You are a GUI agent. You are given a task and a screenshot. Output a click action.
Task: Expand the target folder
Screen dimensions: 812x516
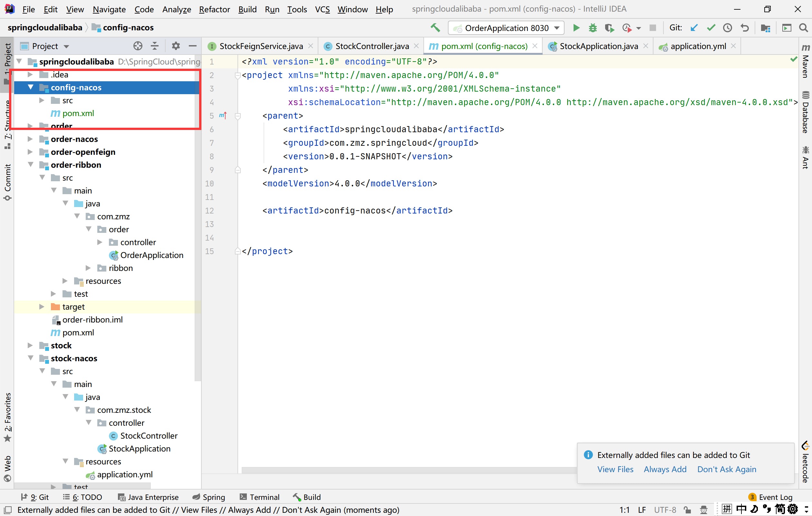coord(42,306)
